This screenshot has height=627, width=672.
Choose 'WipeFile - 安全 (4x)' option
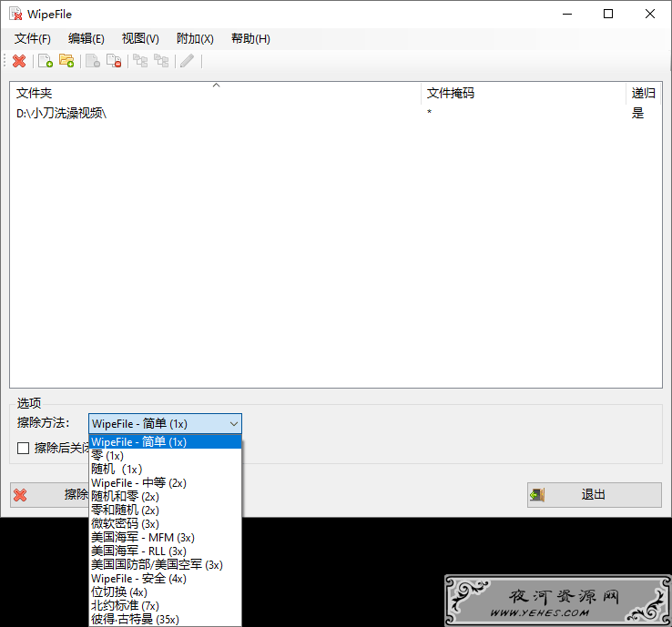click(x=166, y=579)
